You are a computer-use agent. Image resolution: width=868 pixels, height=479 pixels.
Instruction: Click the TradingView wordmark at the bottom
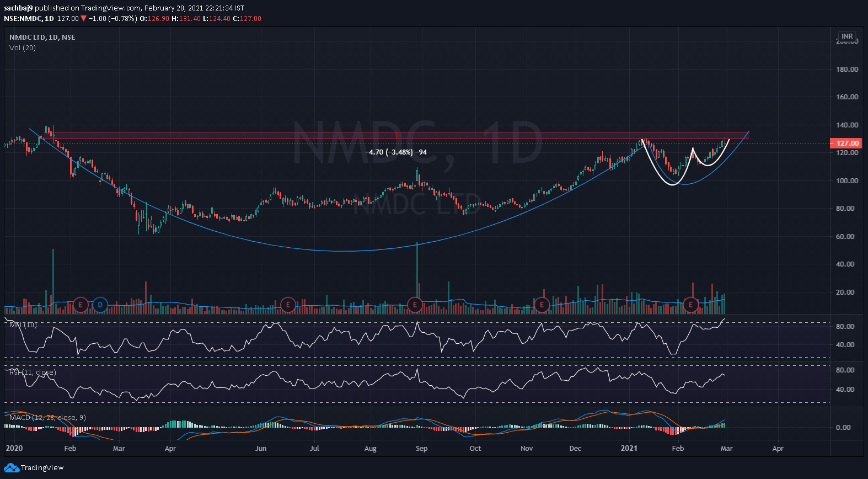point(42,467)
